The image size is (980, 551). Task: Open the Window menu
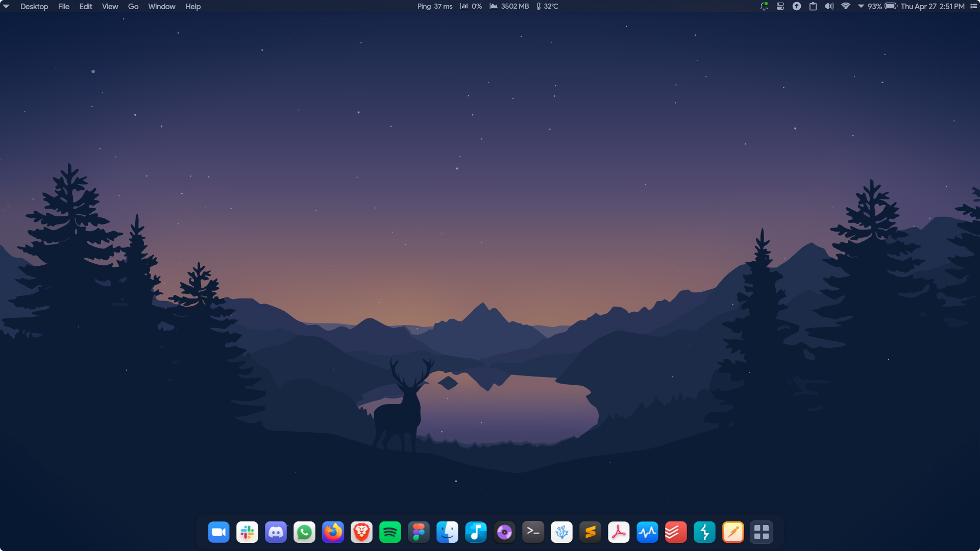coord(161,6)
